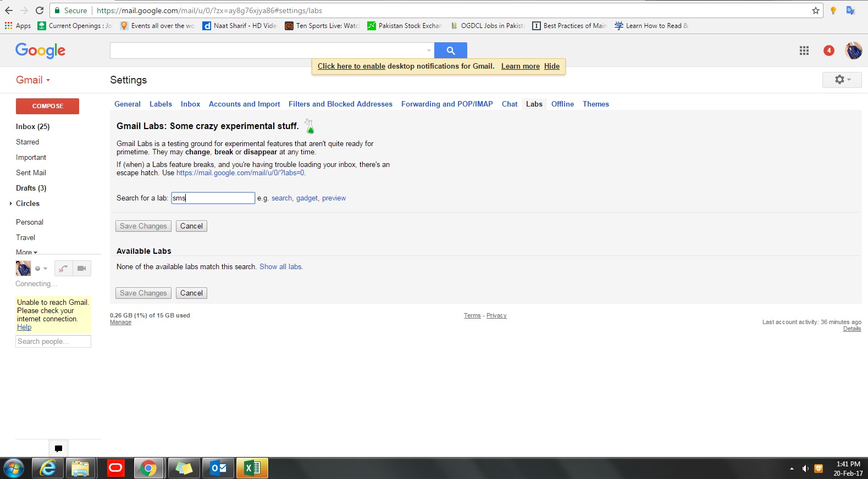The width and height of the screenshot is (868, 479).
Task: Click the Show all labs link
Action: pos(281,267)
